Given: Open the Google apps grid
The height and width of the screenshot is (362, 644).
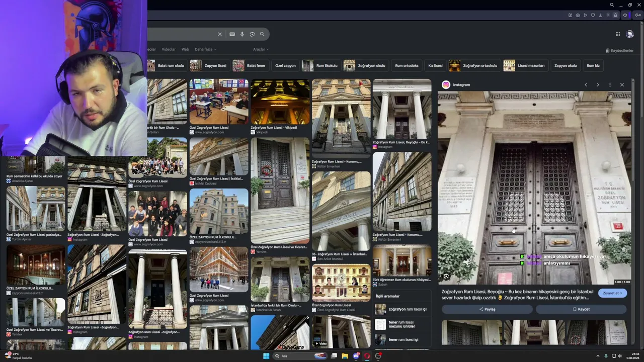Looking at the screenshot, I should 618,34.
